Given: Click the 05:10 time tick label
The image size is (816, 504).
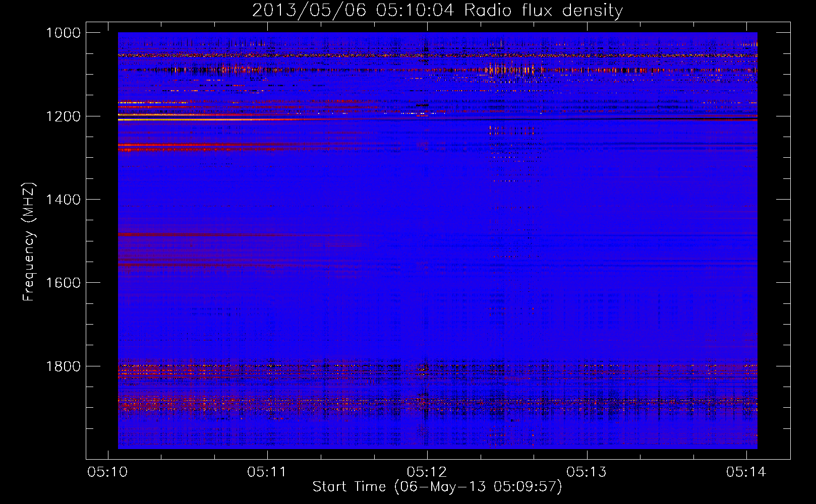Looking at the screenshot, I should (107, 472).
